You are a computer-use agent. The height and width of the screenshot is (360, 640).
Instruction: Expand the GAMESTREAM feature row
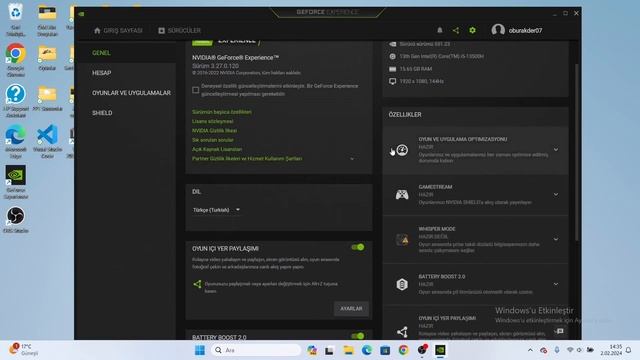556,194
